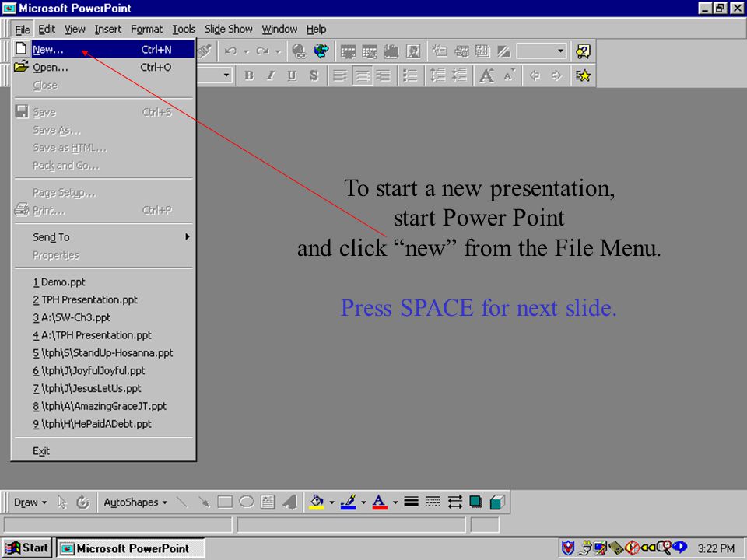Click the Black and White View icon

[x=503, y=51]
